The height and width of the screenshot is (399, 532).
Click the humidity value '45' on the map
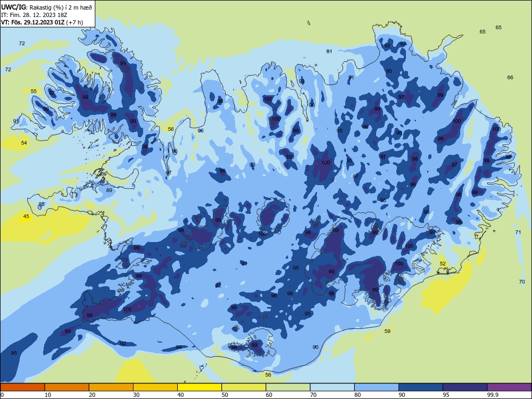click(26, 217)
